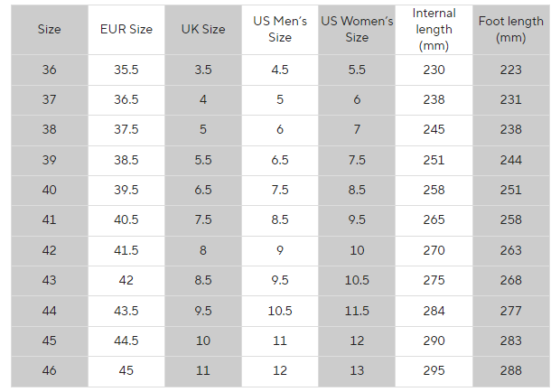Click the size 38 row label

(50, 129)
